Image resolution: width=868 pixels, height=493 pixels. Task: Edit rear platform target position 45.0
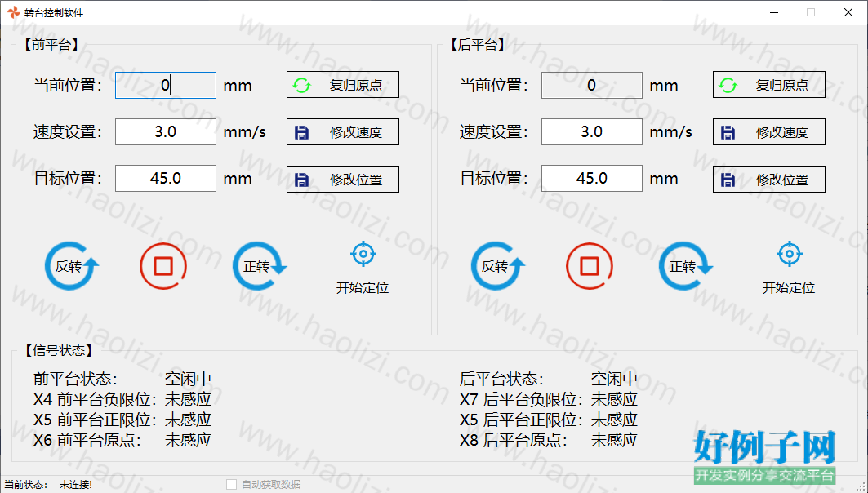592,178
